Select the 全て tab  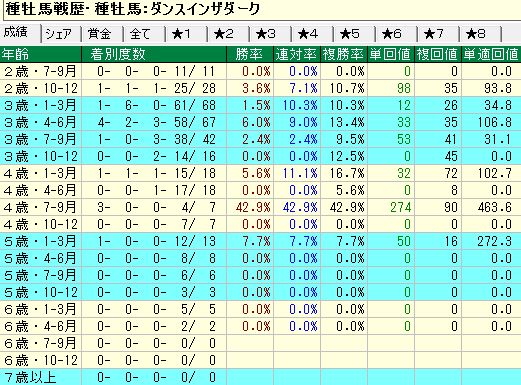145,34
